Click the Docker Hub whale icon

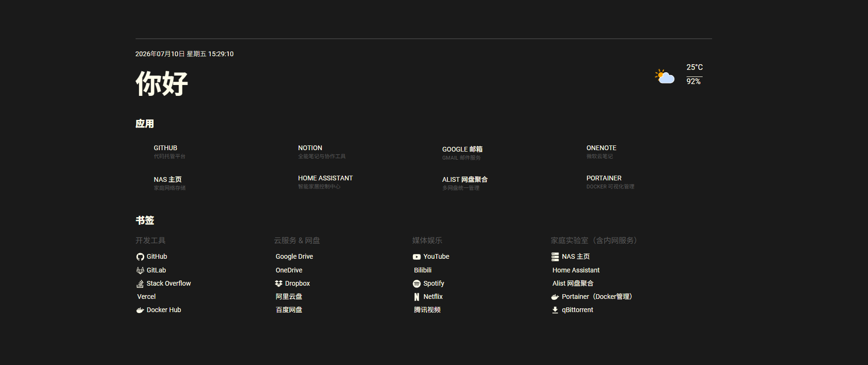(140, 310)
